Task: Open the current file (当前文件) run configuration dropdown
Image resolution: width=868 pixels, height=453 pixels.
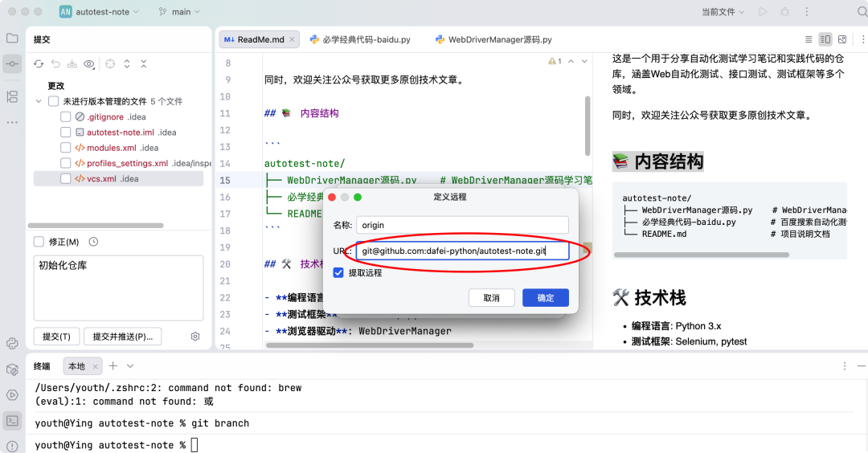Action: click(x=723, y=11)
